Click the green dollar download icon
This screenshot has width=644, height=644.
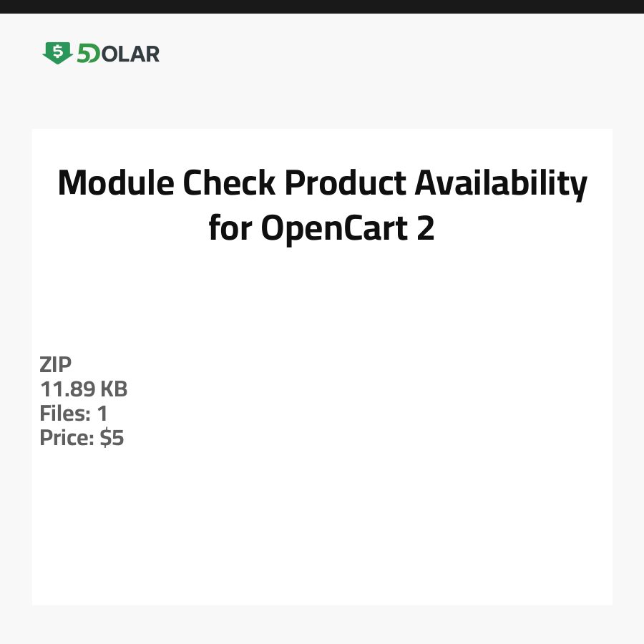(x=57, y=53)
